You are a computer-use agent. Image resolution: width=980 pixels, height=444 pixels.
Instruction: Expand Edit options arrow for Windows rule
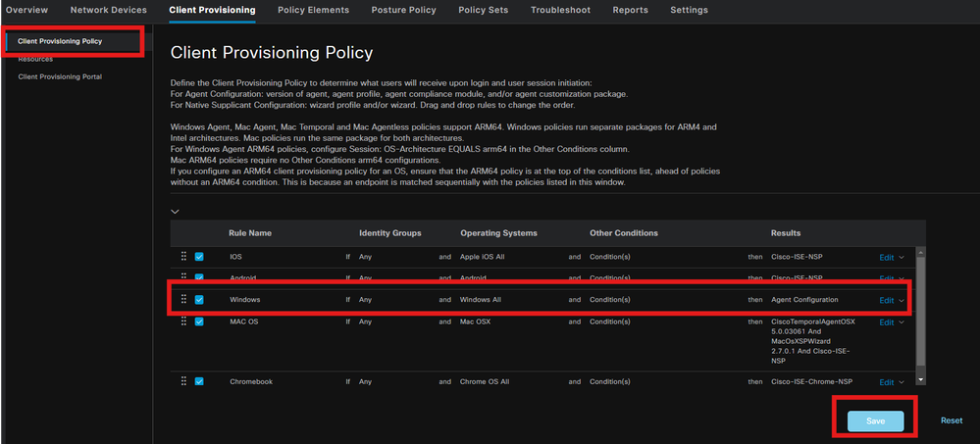point(902,300)
